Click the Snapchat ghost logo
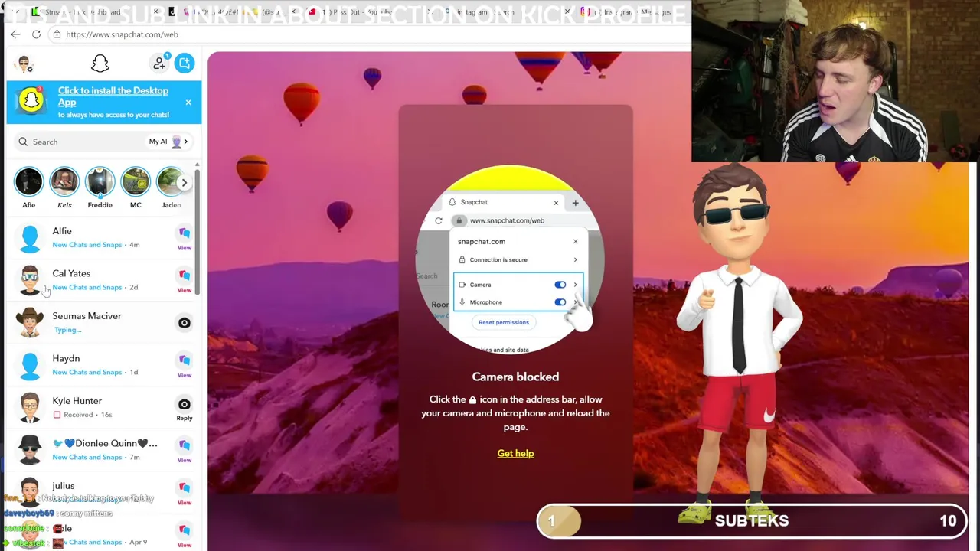Screen dimensions: 980x551 pyautogui.click(x=100, y=64)
